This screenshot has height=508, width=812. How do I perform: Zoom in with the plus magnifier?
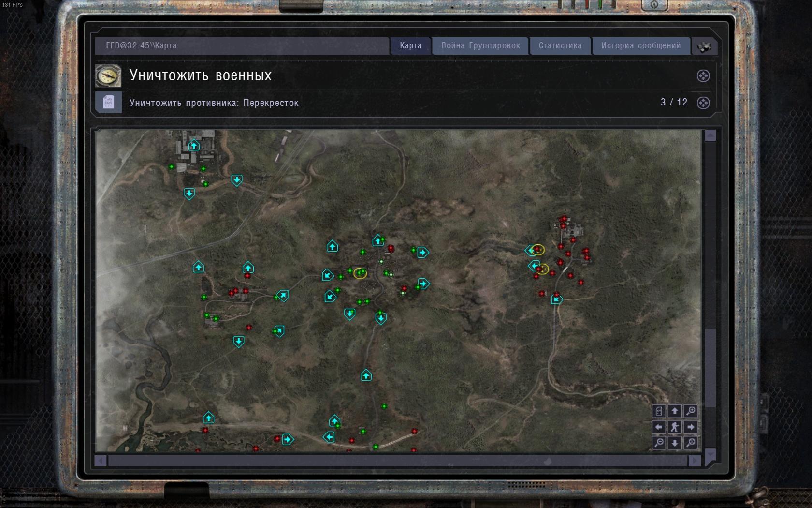(x=691, y=411)
